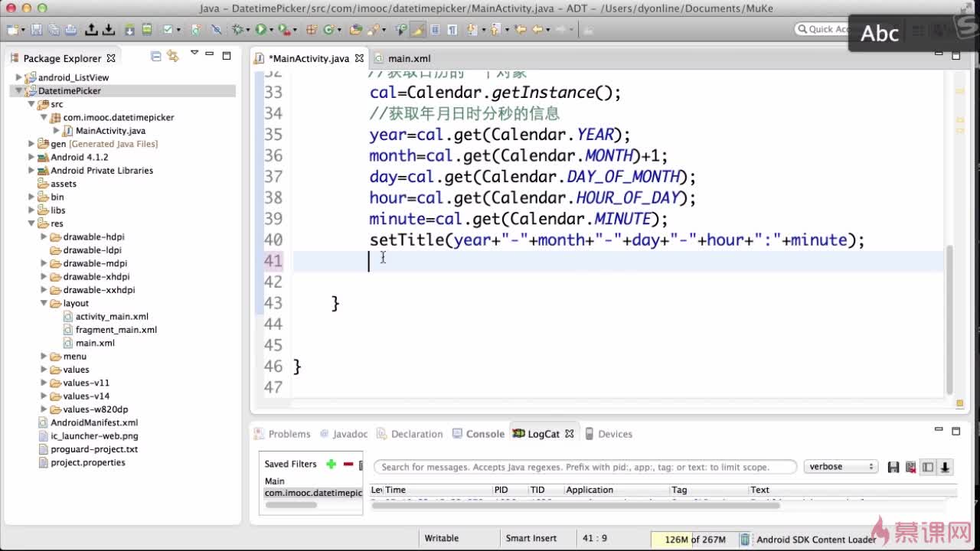The image size is (980, 551).
Task: Switch to the Declaration tab
Action: (x=411, y=434)
